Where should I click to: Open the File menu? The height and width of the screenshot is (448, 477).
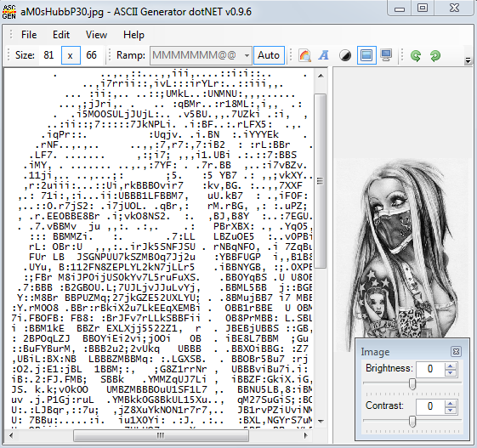[x=29, y=35]
